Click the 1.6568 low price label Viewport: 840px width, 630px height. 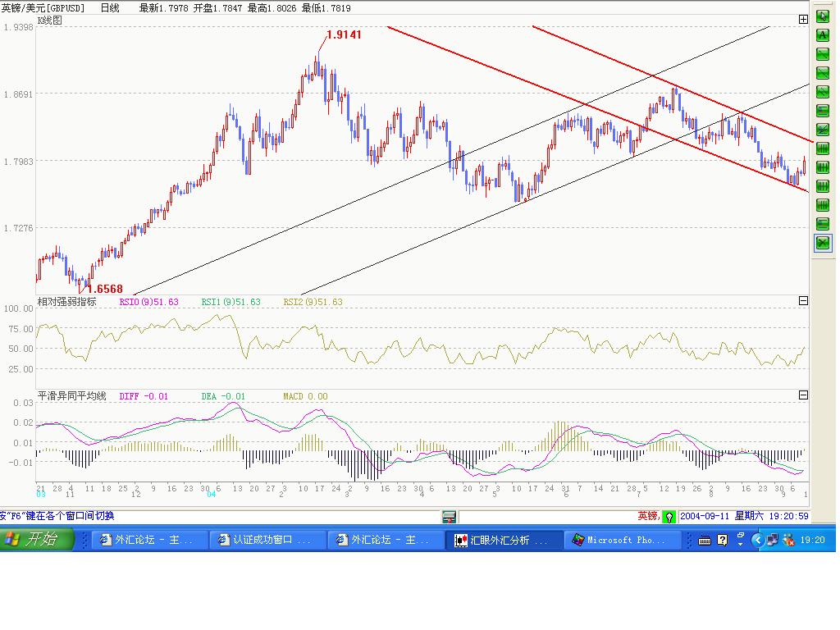pos(106,290)
